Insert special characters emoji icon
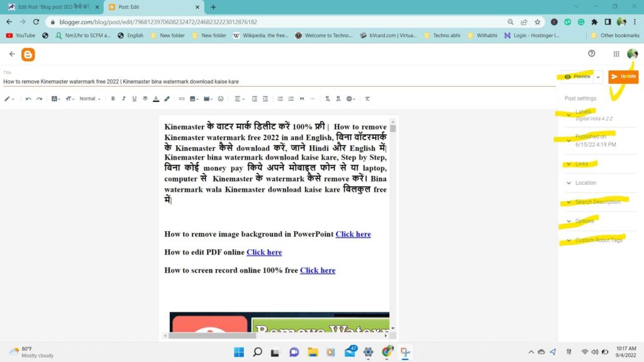 (x=221, y=99)
